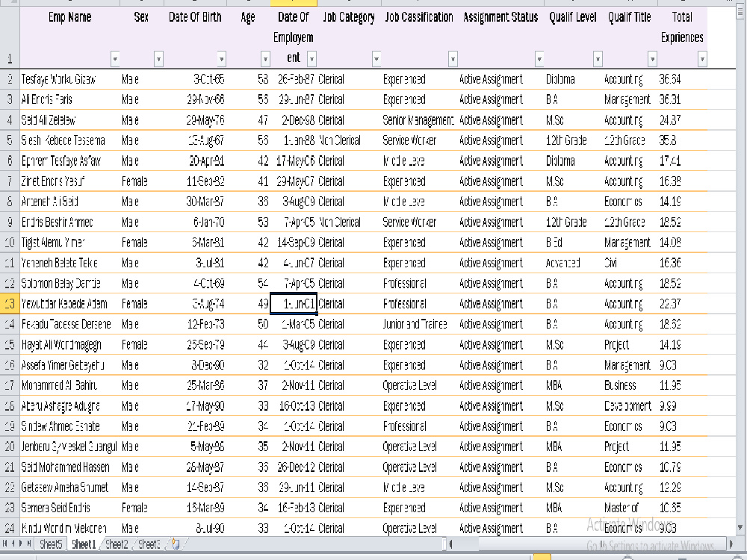Click horizontal scrollbar left arrow
Screen dimensions: 747x560
[x=450, y=544]
